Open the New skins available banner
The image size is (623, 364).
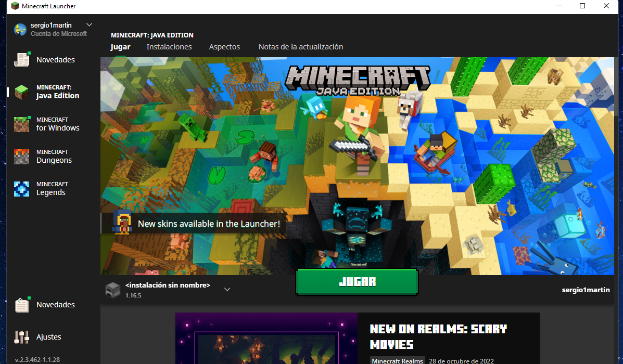(x=194, y=224)
